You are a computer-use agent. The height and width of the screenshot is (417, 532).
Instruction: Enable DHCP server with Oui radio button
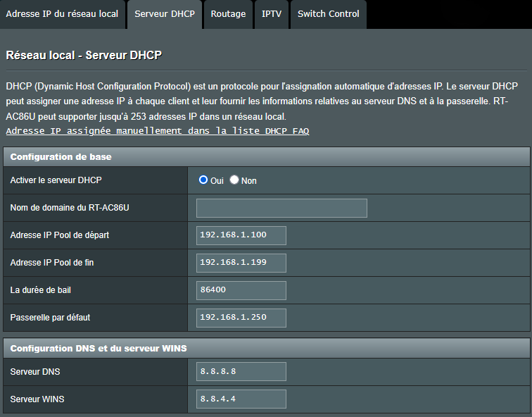click(x=203, y=180)
